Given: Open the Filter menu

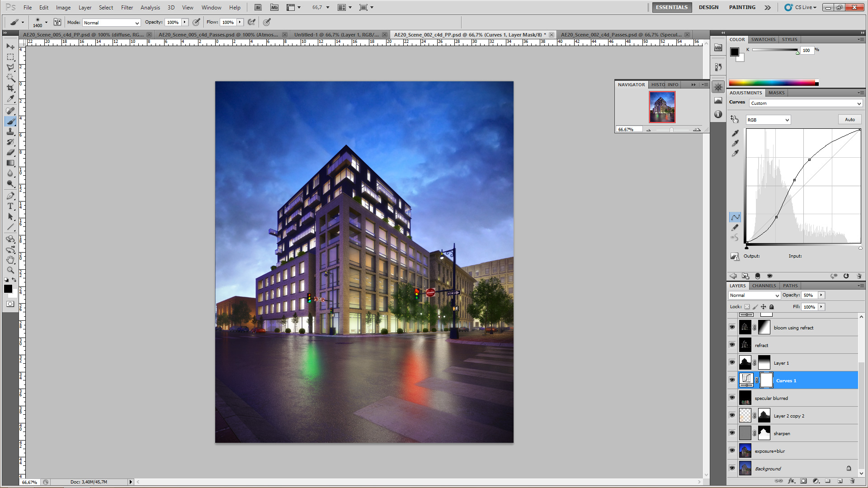Looking at the screenshot, I should [x=127, y=8].
